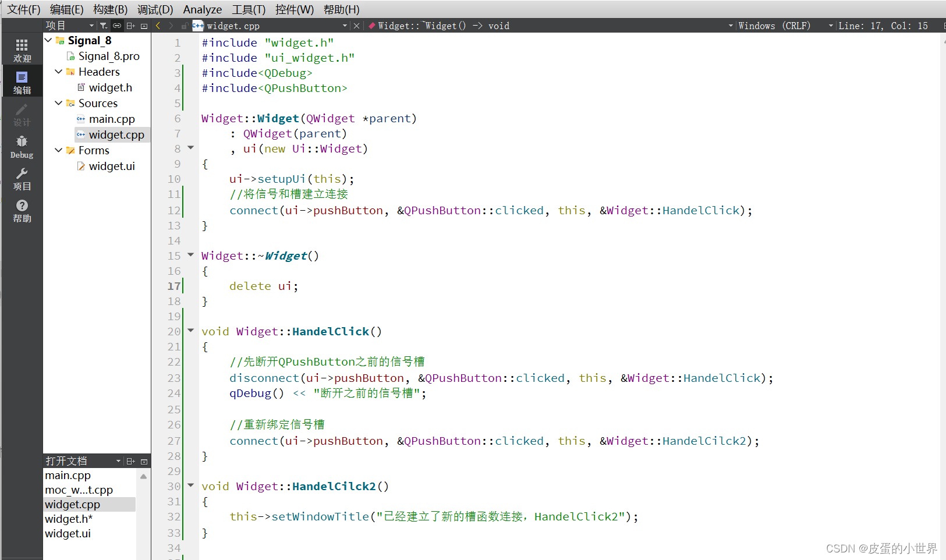Open the project view type dropdown 项目

click(x=70, y=26)
